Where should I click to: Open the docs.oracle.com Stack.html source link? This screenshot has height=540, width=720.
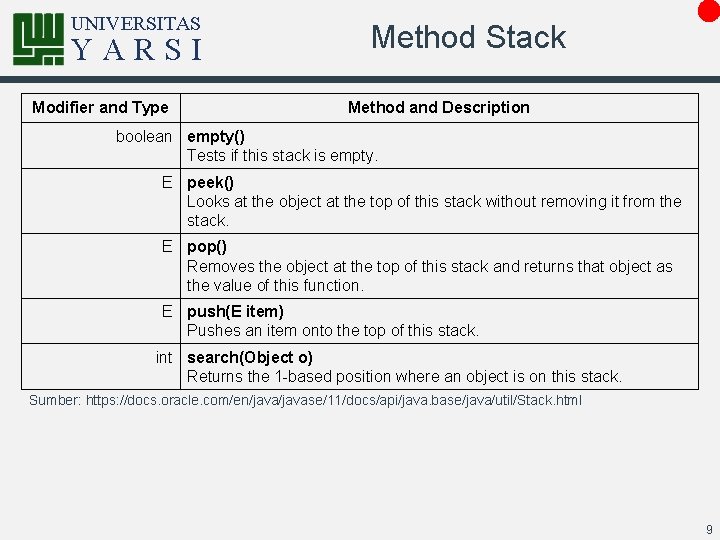(x=334, y=400)
